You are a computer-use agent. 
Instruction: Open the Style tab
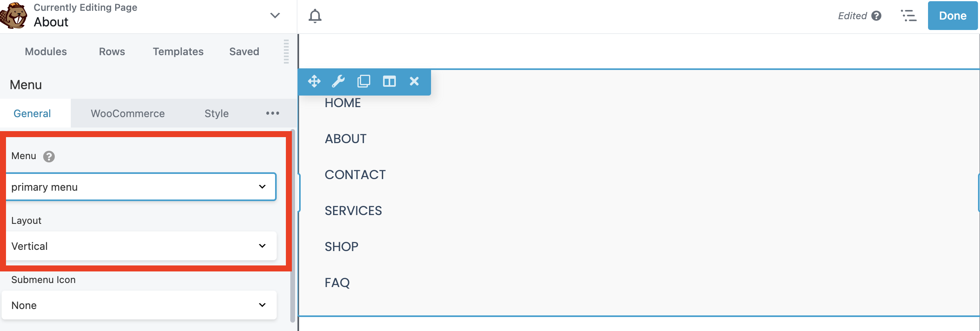216,113
